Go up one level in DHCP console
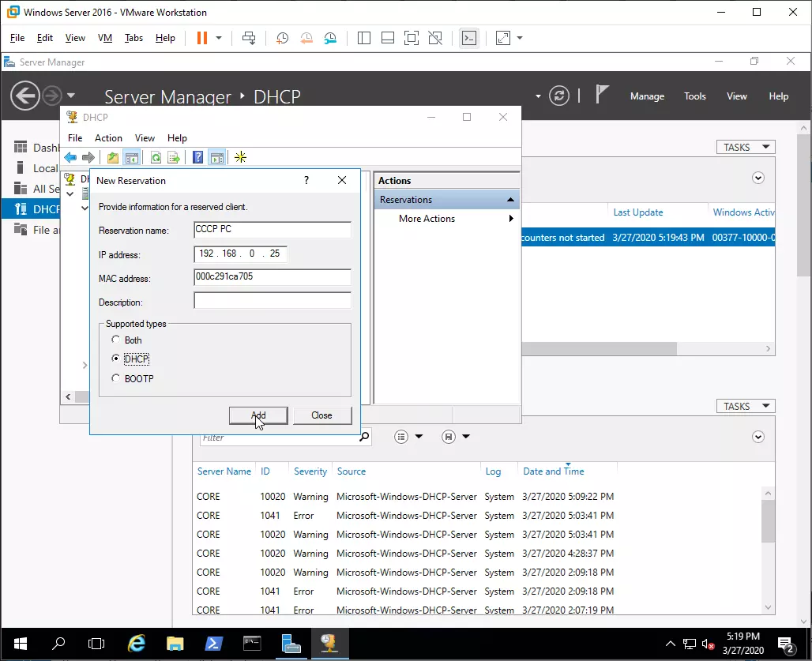 tap(112, 157)
